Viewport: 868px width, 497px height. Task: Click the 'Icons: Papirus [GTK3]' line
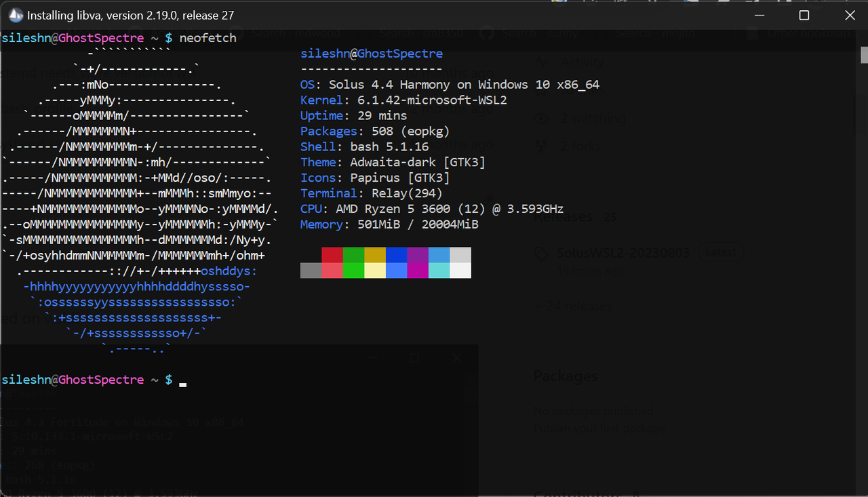[375, 178]
